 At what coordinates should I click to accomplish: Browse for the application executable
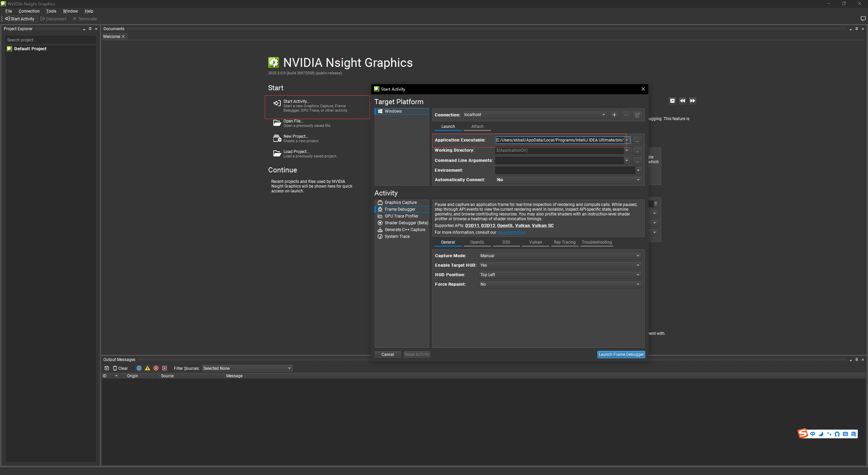pyautogui.click(x=637, y=140)
